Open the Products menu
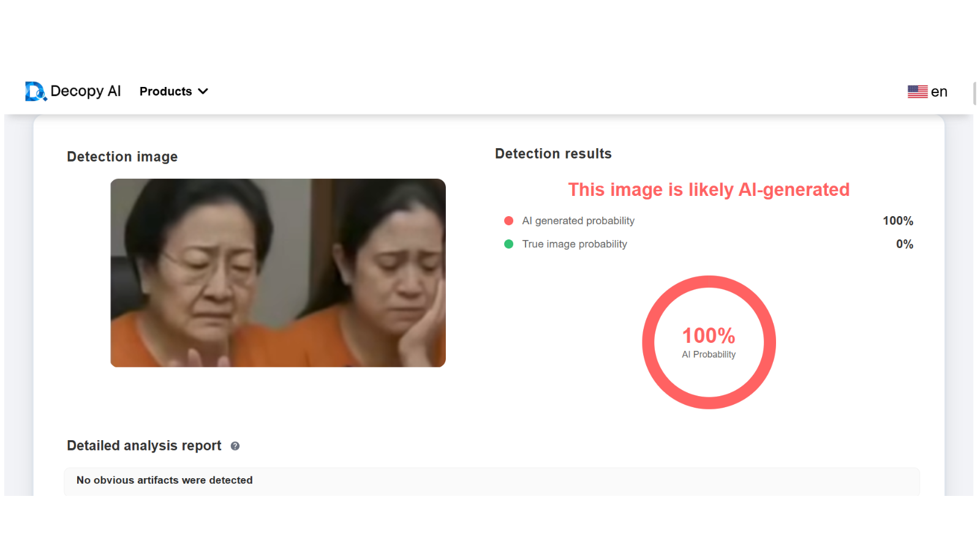This screenshot has width=980, height=551. [x=166, y=91]
